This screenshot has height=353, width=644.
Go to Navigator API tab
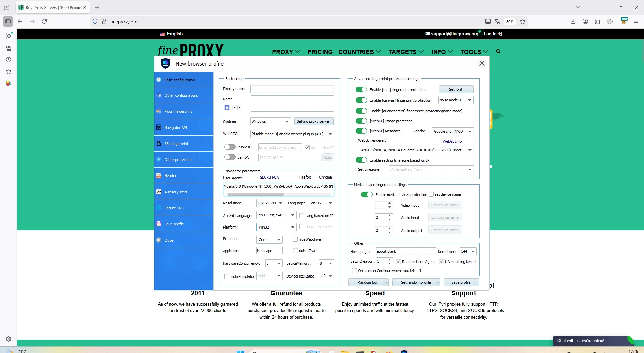184,128
